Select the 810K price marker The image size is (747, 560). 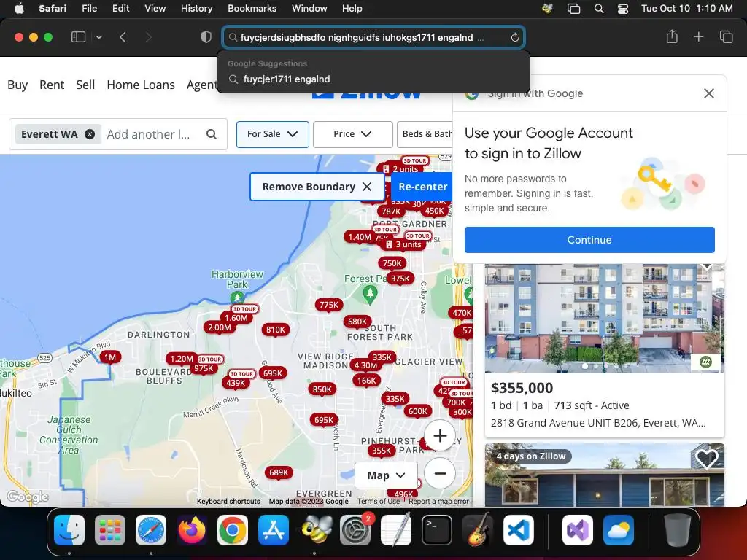point(275,329)
